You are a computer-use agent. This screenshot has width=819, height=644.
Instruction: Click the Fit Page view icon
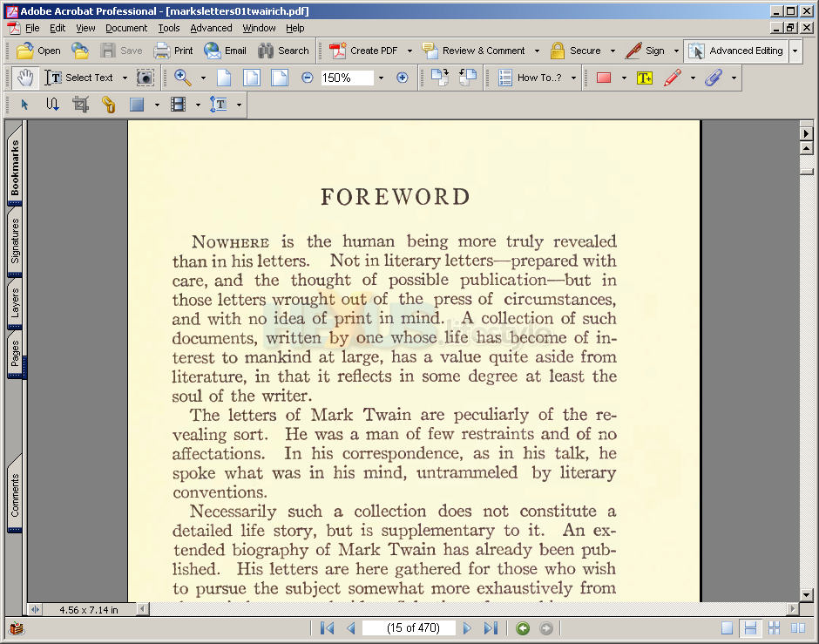252,78
